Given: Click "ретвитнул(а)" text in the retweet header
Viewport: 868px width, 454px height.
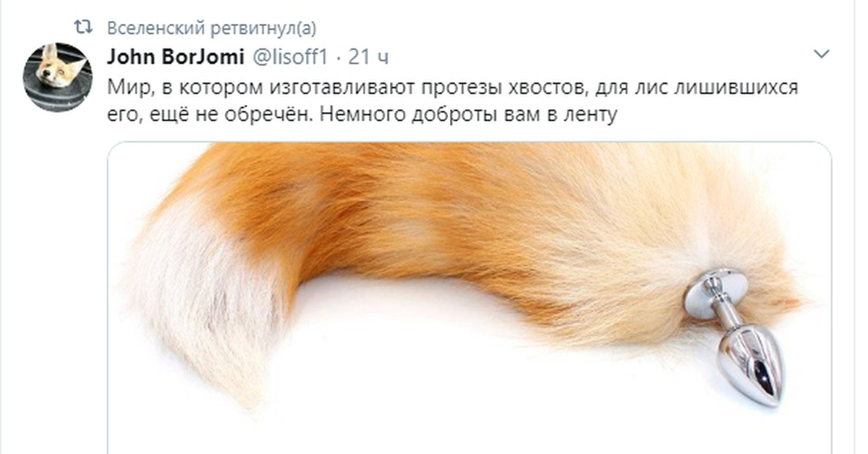Looking at the screenshot, I should (263, 28).
